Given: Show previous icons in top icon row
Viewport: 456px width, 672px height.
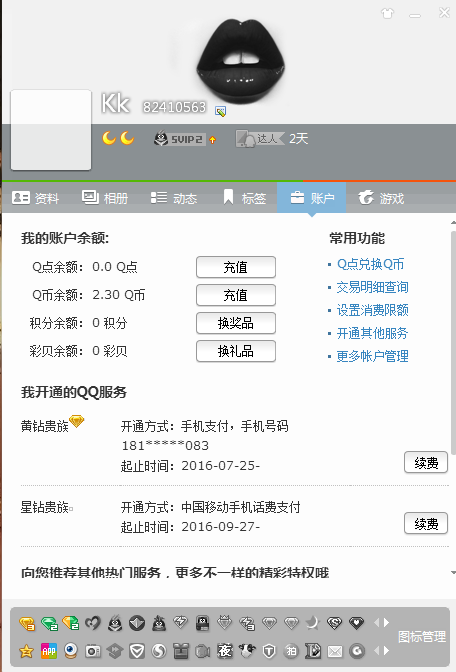Looking at the screenshot, I should coord(377,622).
